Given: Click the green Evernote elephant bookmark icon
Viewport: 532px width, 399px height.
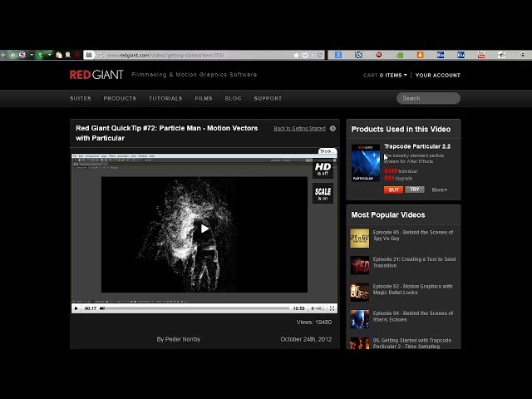Looking at the screenshot, I should click(x=400, y=55).
